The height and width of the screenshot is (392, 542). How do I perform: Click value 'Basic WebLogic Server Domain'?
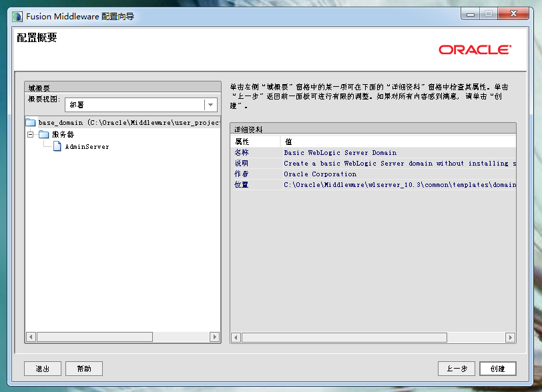pyautogui.click(x=340, y=152)
